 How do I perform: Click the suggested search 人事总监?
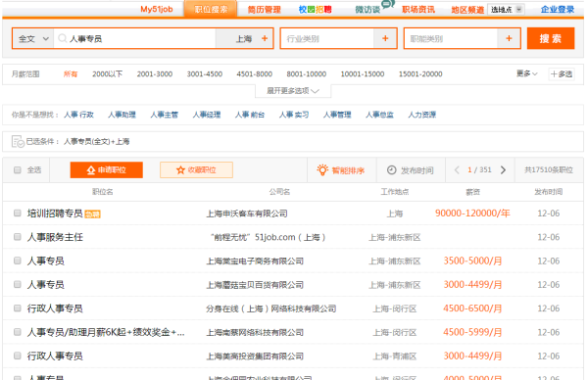coord(379,115)
